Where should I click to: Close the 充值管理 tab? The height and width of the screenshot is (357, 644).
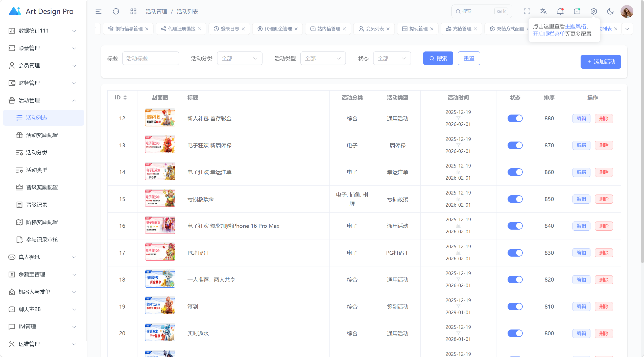[475, 29]
